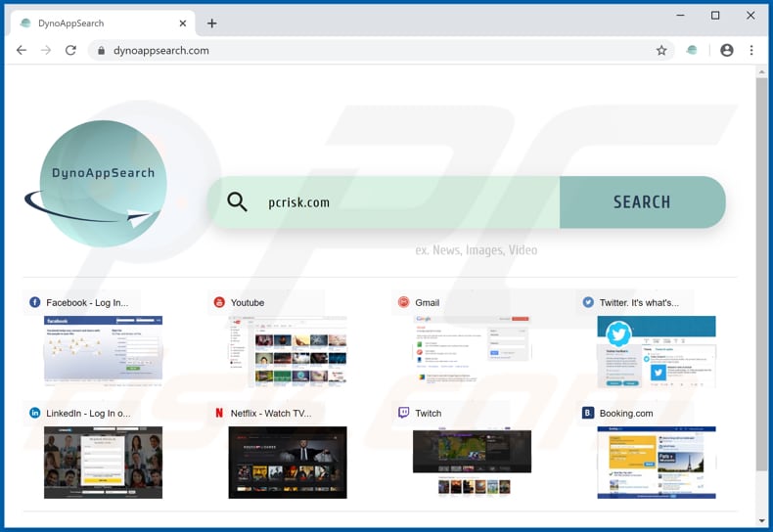Open the Chrome three-dot menu
The image size is (773, 532).
(x=751, y=50)
